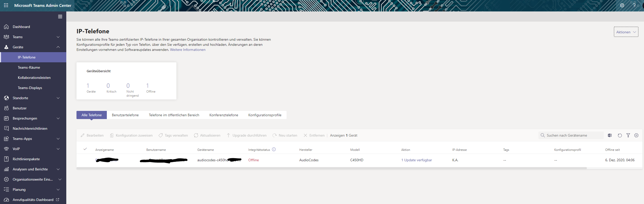Click Aktualisieren toolbar button
This screenshot has height=204, width=644.
click(x=207, y=135)
